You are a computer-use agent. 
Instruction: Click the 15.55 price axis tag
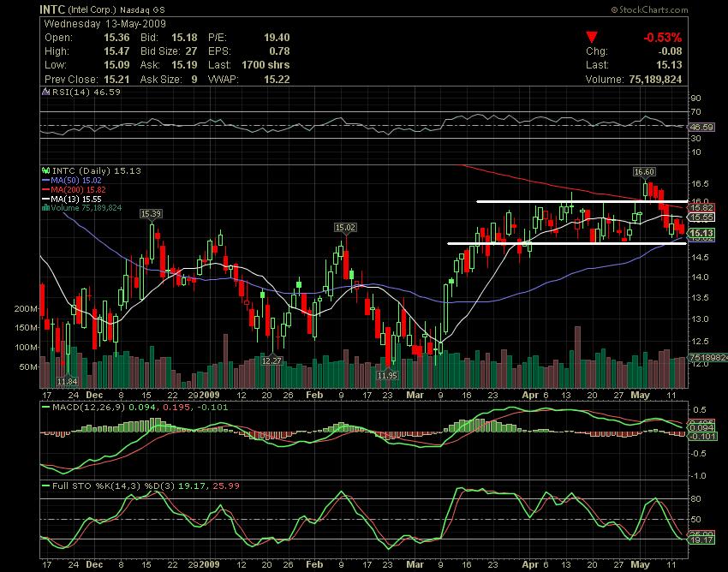[701, 217]
